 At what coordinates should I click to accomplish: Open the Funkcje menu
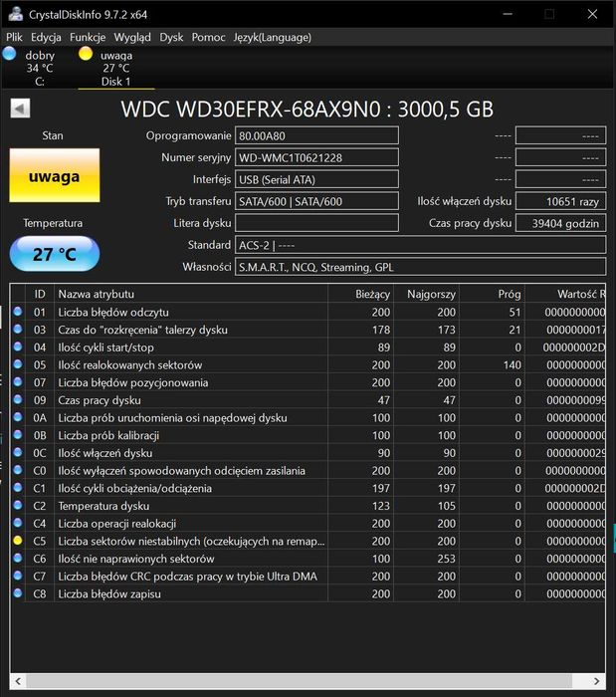[x=88, y=38]
